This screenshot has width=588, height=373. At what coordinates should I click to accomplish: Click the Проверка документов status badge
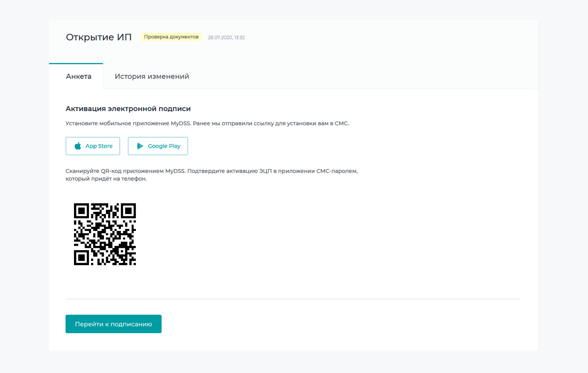click(x=171, y=37)
